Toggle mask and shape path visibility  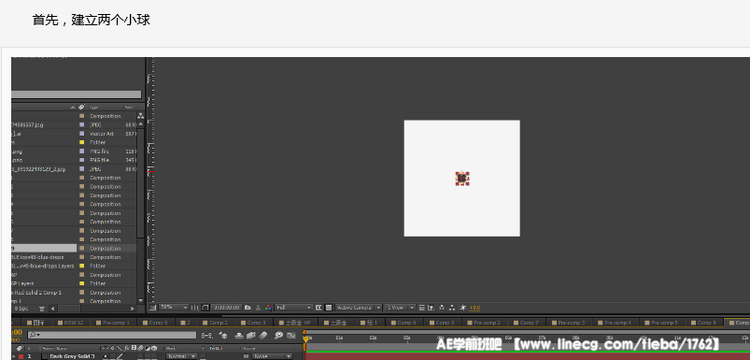(205, 307)
